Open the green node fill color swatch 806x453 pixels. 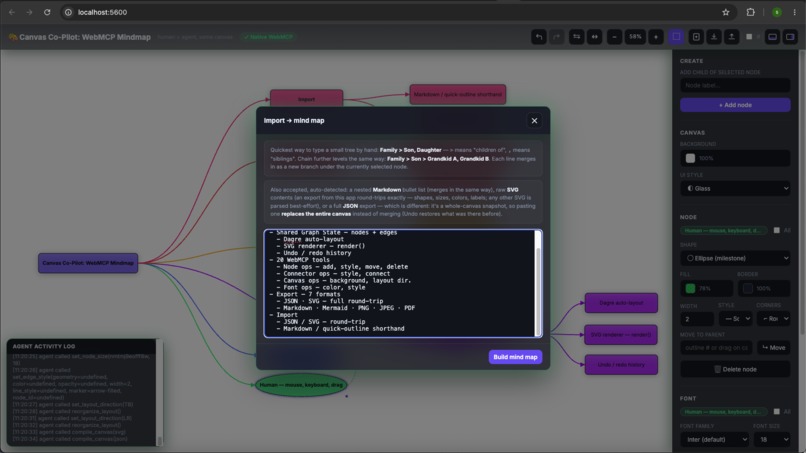pos(690,288)
